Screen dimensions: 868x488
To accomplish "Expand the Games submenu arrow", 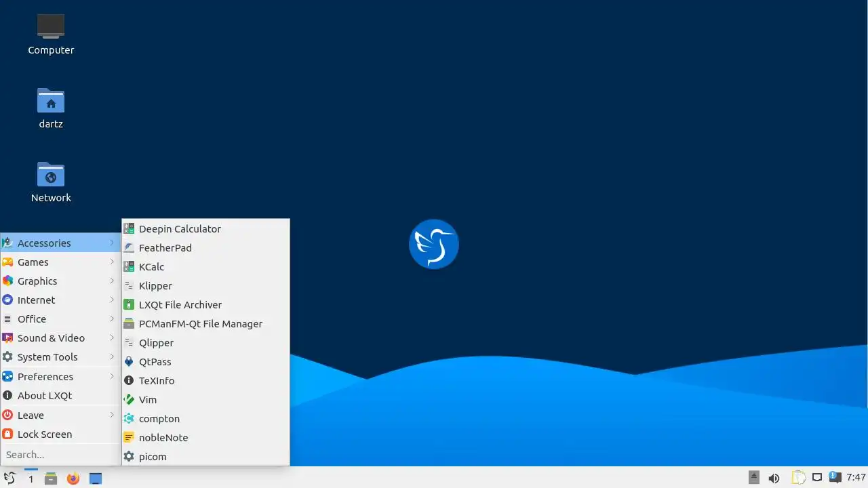I will coord(112,262).
